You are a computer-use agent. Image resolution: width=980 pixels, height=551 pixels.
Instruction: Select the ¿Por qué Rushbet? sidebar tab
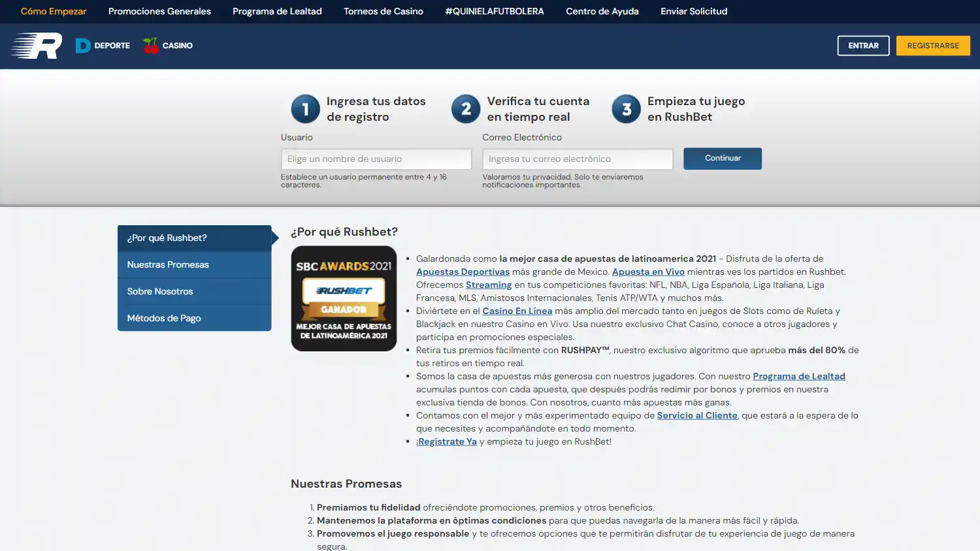195,238
